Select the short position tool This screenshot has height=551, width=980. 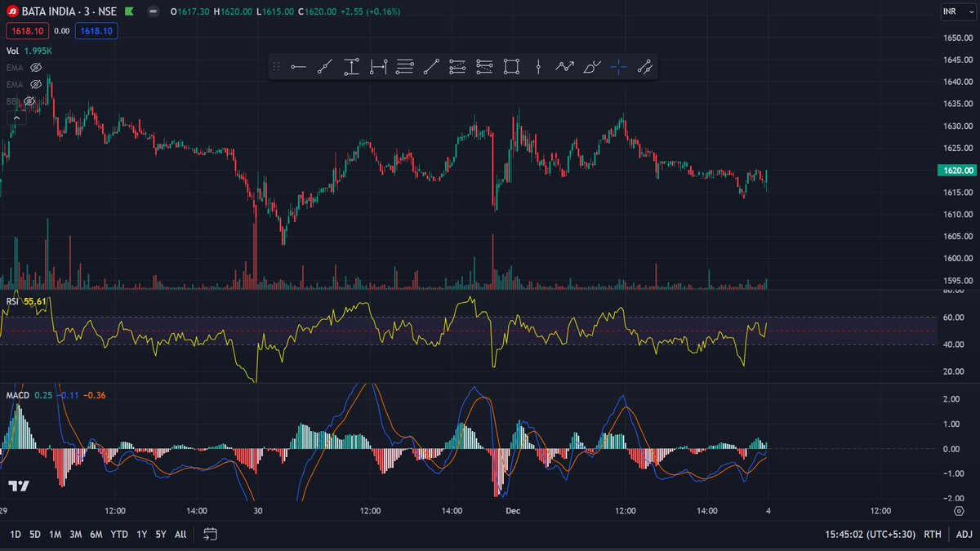484,67
